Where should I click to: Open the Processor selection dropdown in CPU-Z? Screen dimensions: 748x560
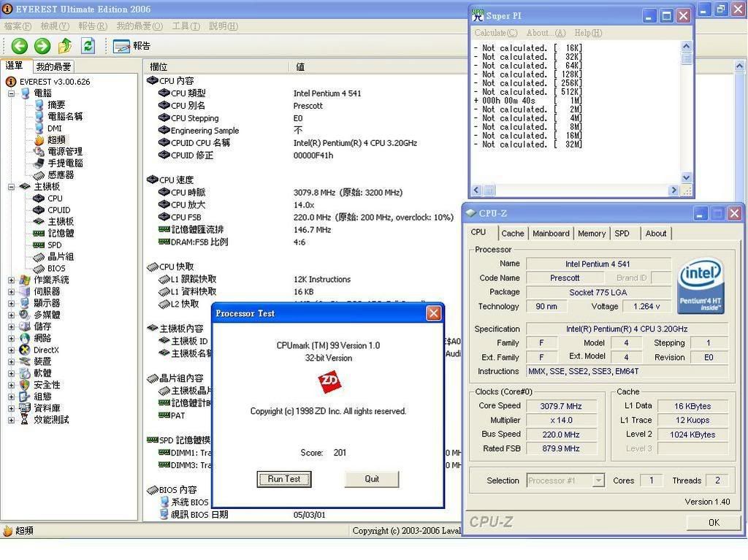(598, 480)
